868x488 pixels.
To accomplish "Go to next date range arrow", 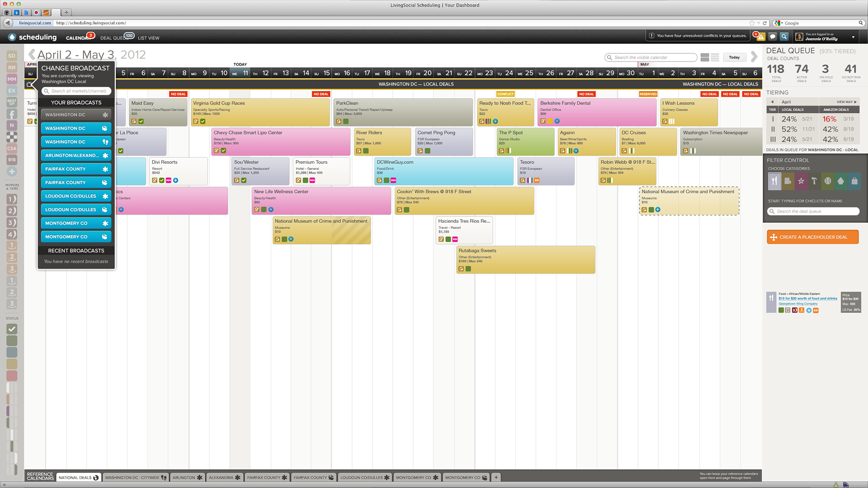I will 754,56.
